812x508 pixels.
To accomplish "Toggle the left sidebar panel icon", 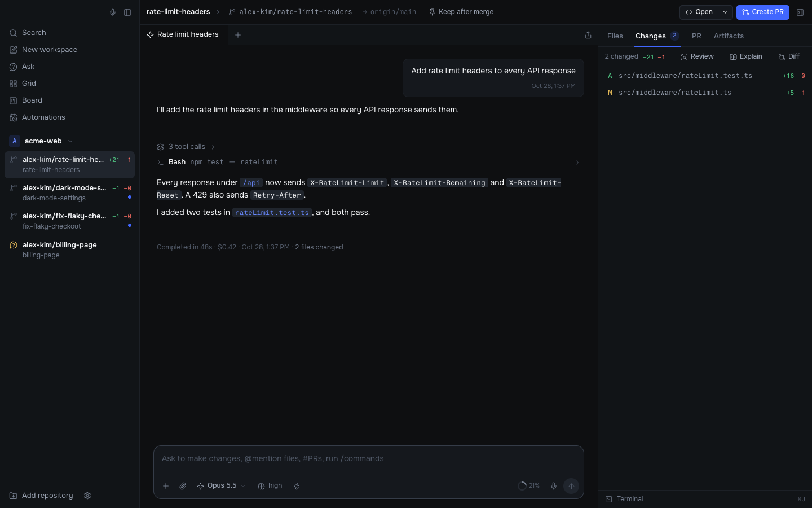I will click(127, 12).
